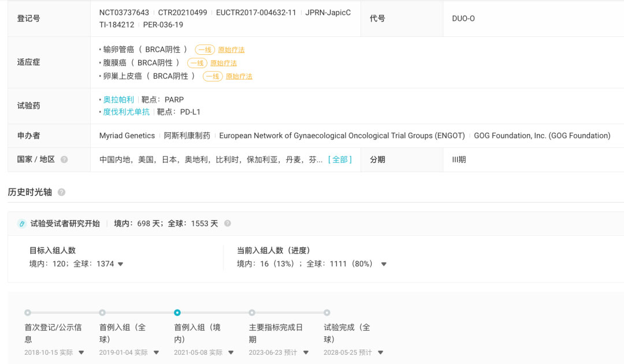
Task: Expand the 当前入组人数 progress dropdown arrow
Action: pos(384,265)
